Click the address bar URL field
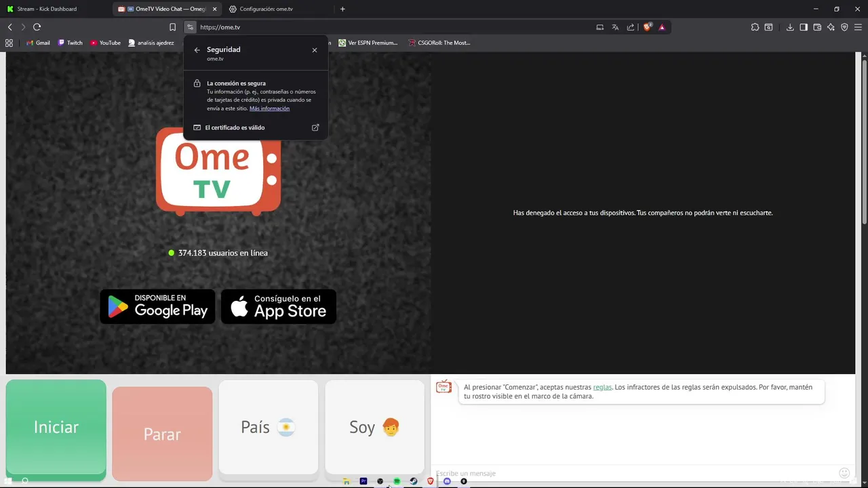Viewport: 868px width, 488px height. click(x=393, y=27)
